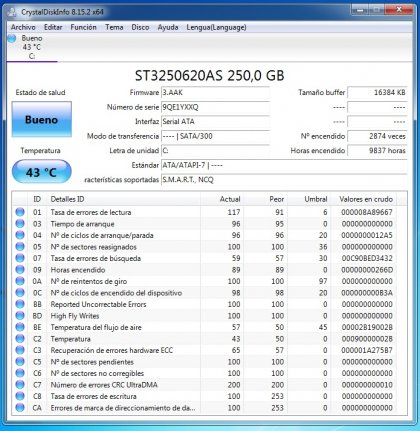Select raw value 000001A275B7

click(367, 350)
